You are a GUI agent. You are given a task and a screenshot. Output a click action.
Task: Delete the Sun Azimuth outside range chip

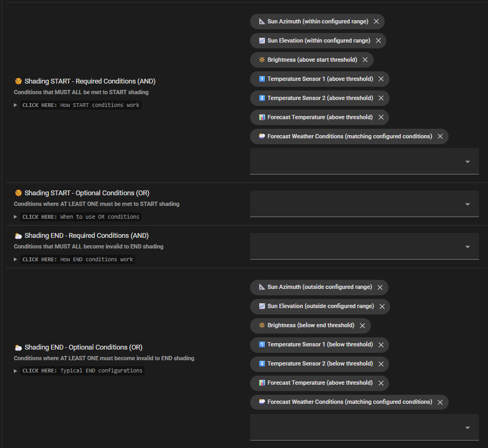[380, 287]
